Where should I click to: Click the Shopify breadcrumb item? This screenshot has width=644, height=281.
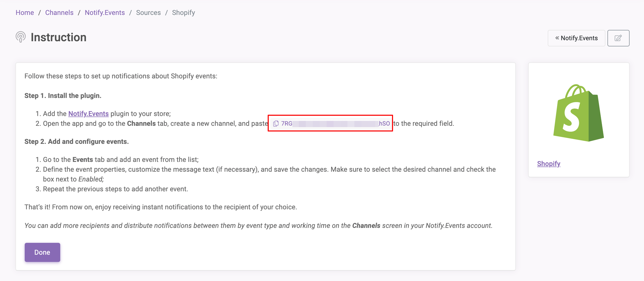184,13
